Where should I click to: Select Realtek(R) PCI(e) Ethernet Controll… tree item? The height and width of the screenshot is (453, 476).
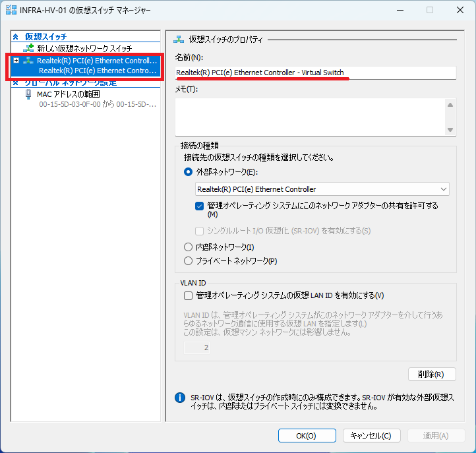click(97, 61)
